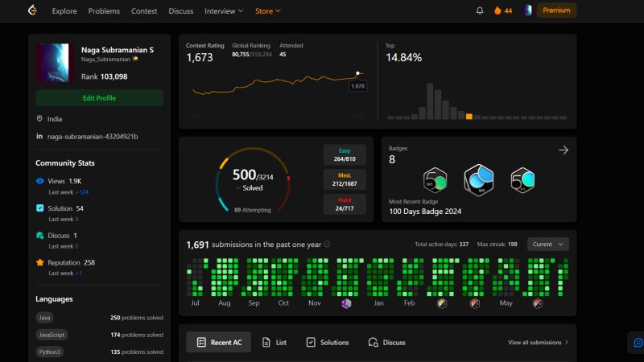Click the purple December badge in heatmap
Image resolution: width=644 pixels, height=362 pixels.
pos(346,303)
